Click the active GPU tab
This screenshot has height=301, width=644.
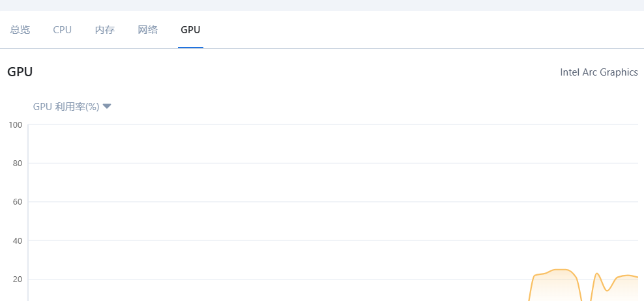(190, 30)
